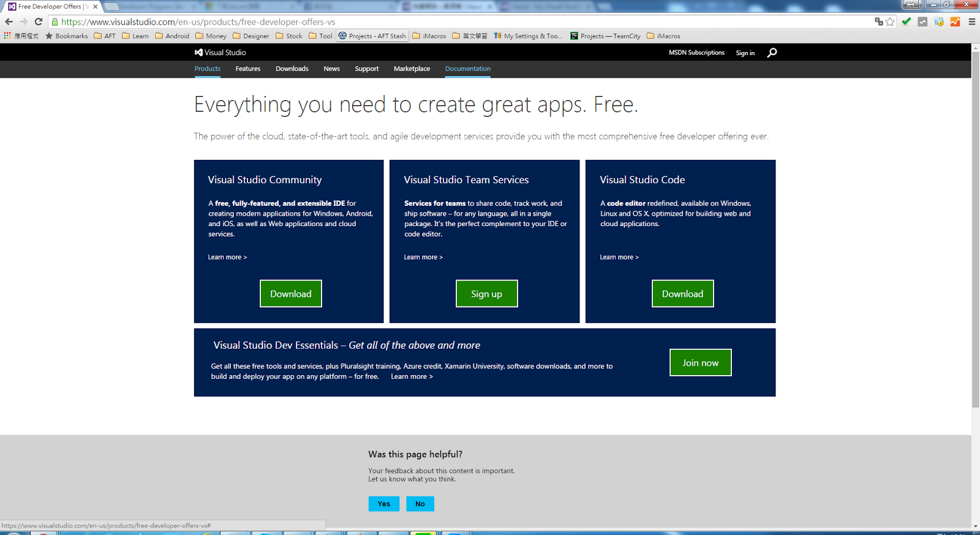Open the News nav item
This screenshot has height=535, width=980.
click(332, 69)
